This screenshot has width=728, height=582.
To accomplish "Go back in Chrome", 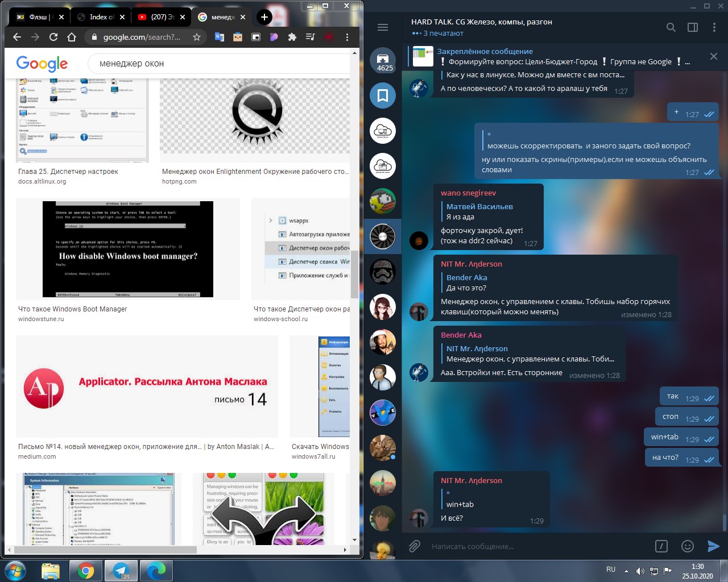I will point(17,37).
